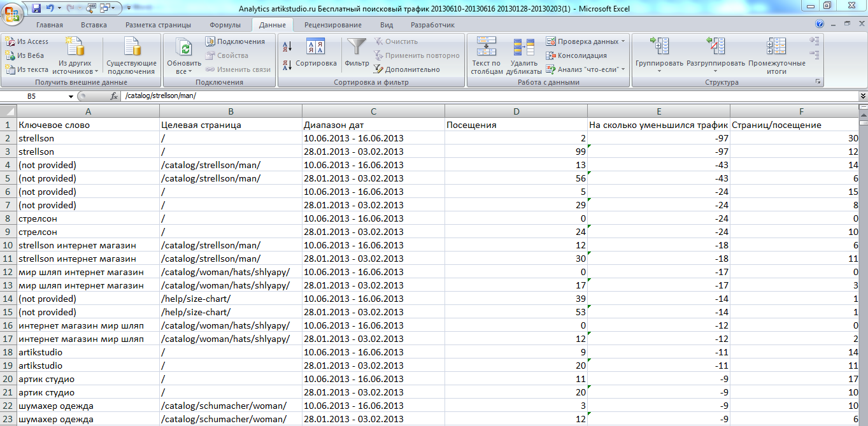Open range Свойства

tap(227, 55)
